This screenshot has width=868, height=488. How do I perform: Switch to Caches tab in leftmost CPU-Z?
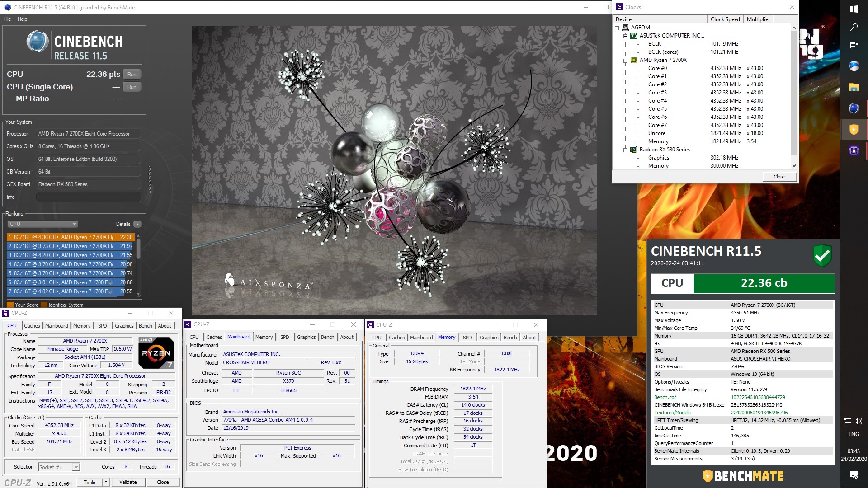[x=32, y=326]
